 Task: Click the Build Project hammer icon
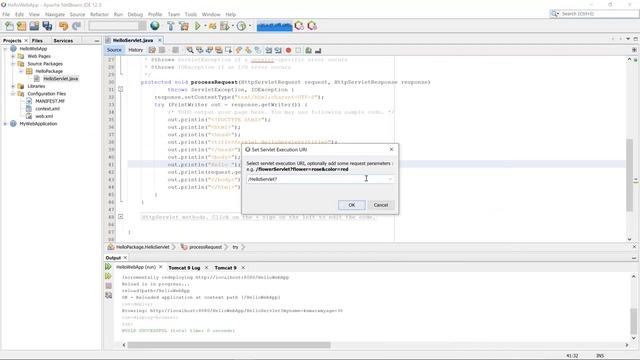pyautogui.click(x=171, y=26)
